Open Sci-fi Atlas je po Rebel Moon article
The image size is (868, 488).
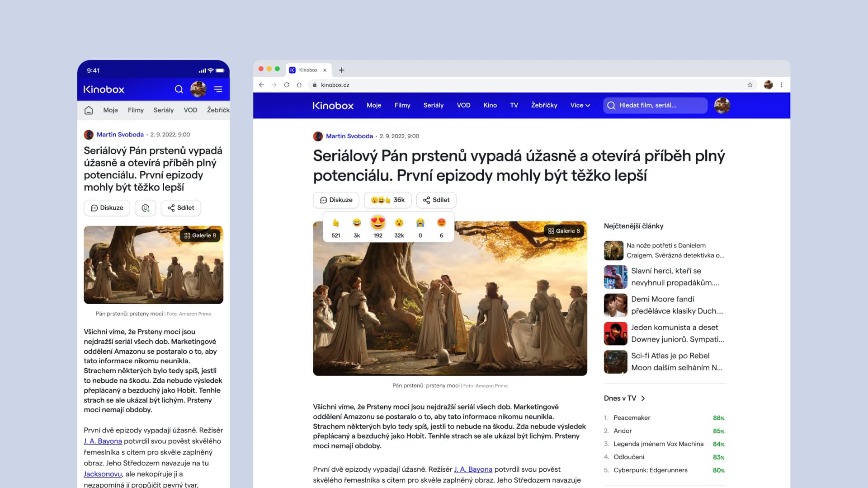[x=665, y=361]
